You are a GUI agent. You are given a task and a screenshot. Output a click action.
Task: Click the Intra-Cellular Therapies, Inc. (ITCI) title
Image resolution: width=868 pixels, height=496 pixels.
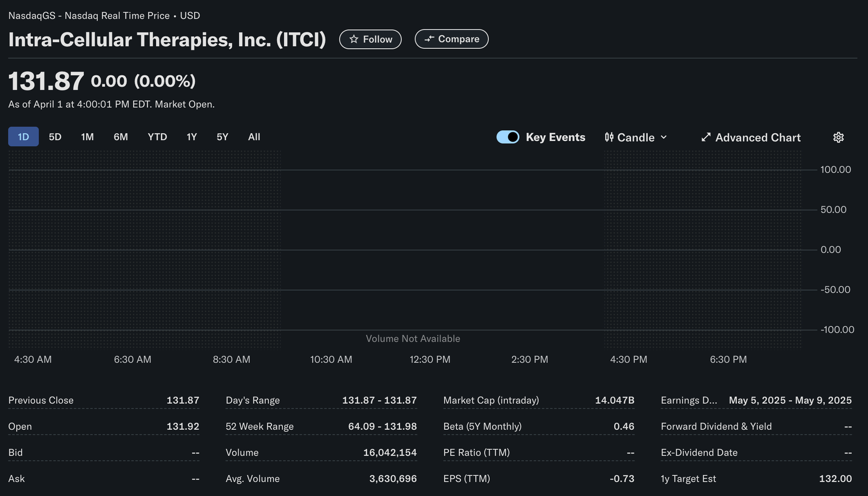[167, 40]
